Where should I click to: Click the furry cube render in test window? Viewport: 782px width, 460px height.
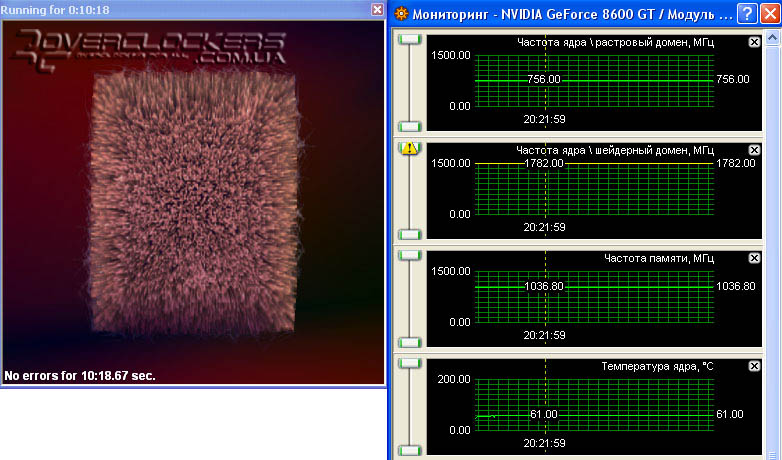195,202
